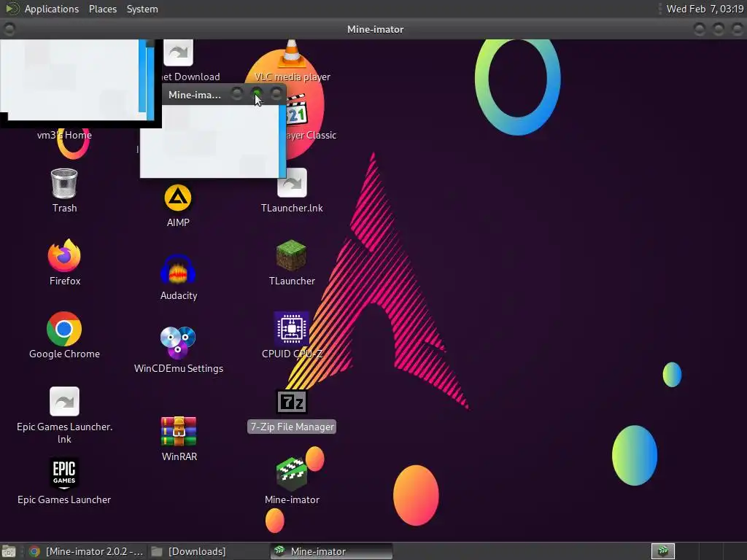Click the Mine-imator system tray icon

click(x=663, y=551)
